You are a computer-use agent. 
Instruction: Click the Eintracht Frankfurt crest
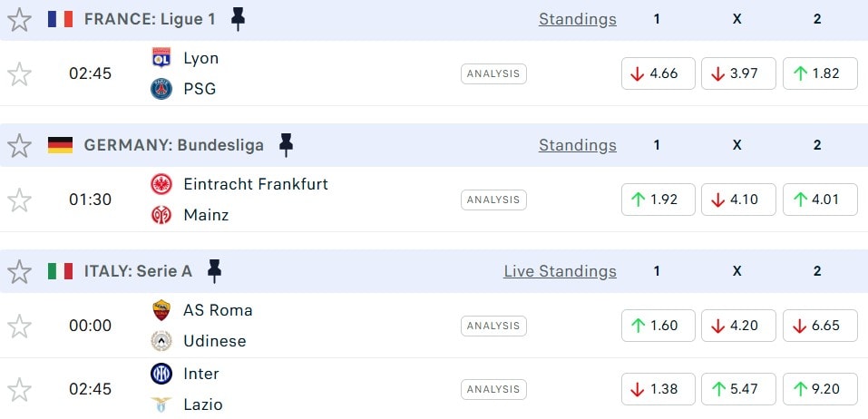[x=161, y=184]
